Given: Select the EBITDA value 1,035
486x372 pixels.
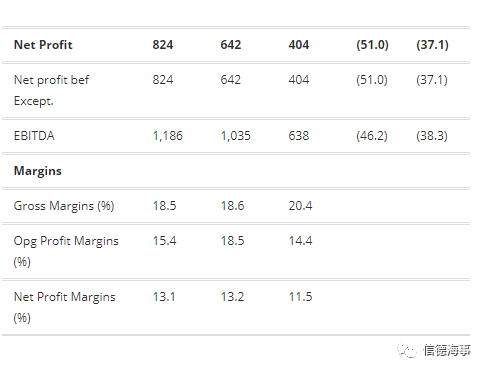Looking at the screenshot, I should (236, 136).
